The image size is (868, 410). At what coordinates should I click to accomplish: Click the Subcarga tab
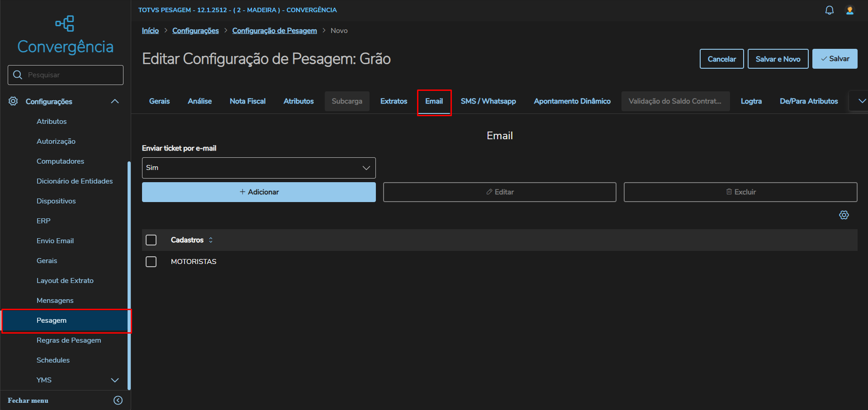click(347, 101)
